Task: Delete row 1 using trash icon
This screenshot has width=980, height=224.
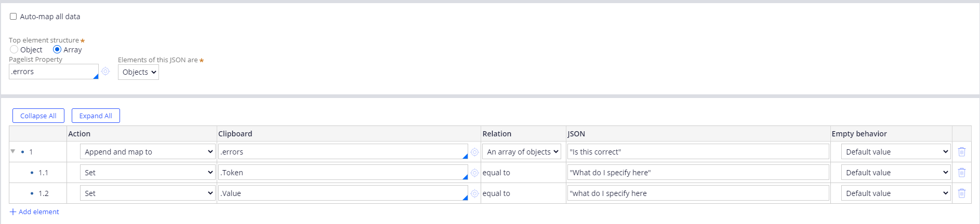Action: coord(961,152)
